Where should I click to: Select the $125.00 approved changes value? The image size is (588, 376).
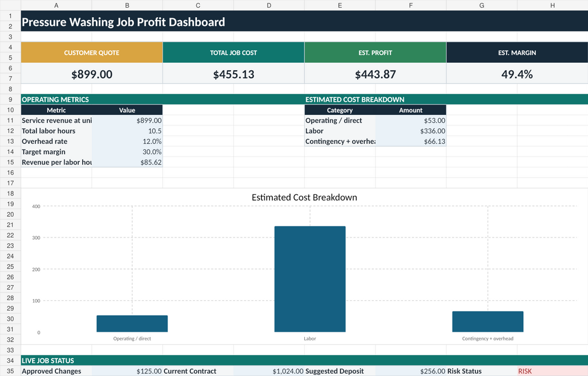click(127, 371)
